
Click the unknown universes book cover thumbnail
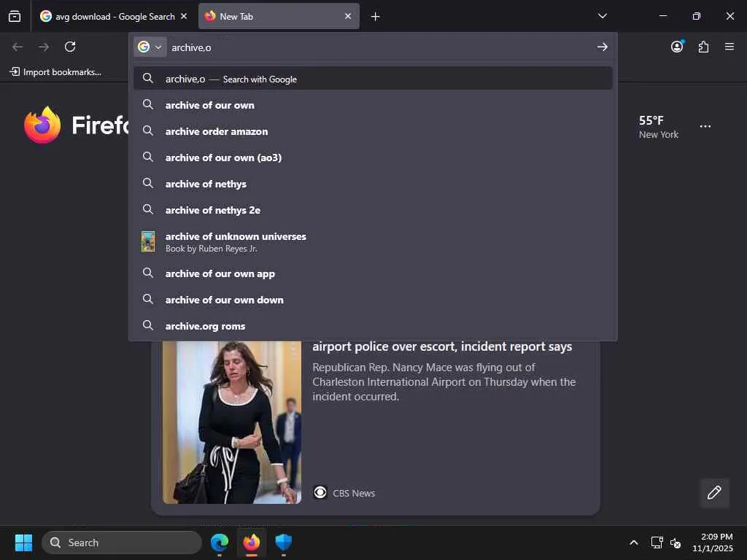coord(148,241)
